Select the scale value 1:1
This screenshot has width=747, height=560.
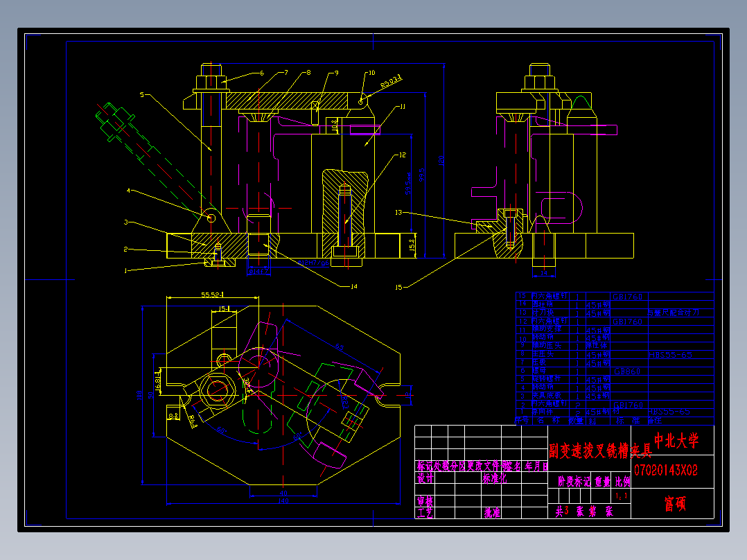[x=622, y=496]
